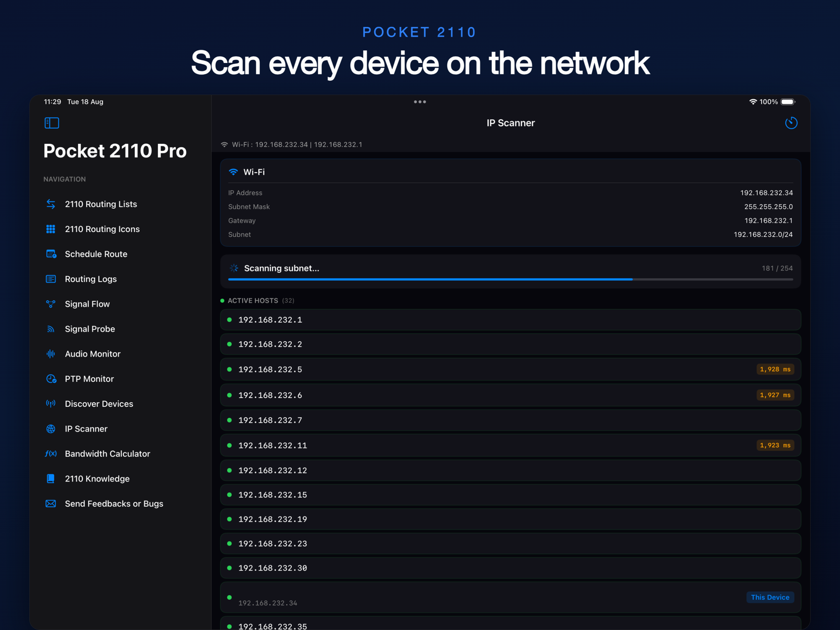Click the Gateway value 192.168.232.1

[769, 220]
